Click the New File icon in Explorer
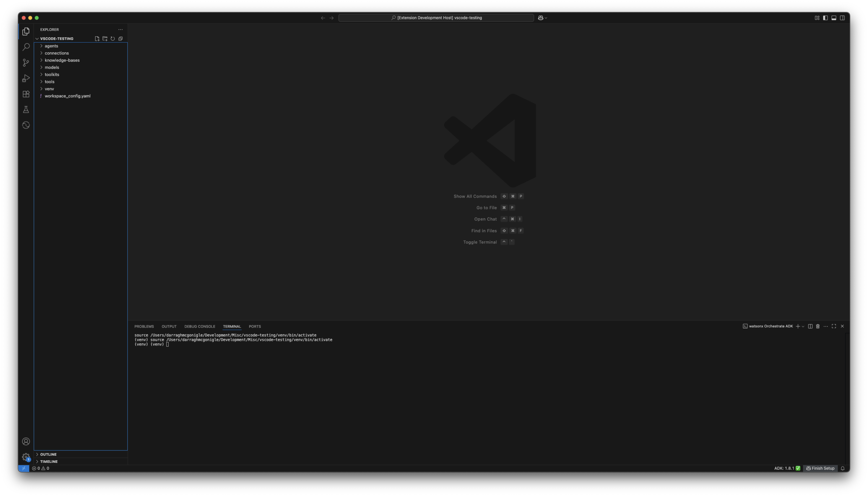 97,38
